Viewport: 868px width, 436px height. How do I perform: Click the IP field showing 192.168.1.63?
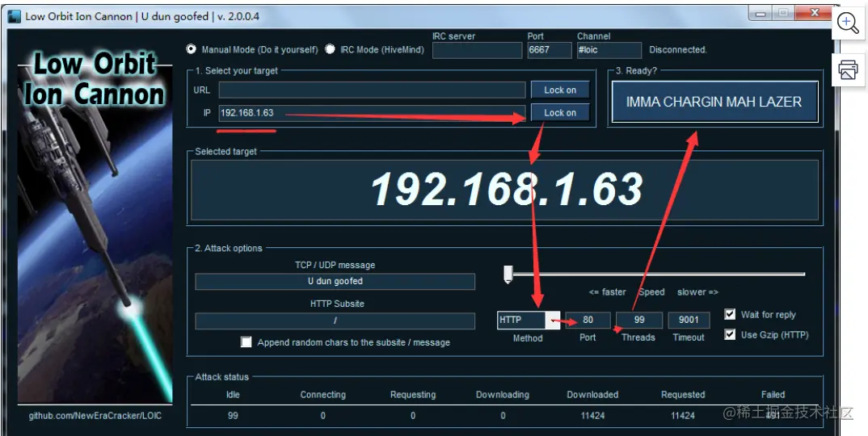pos(372,113)
